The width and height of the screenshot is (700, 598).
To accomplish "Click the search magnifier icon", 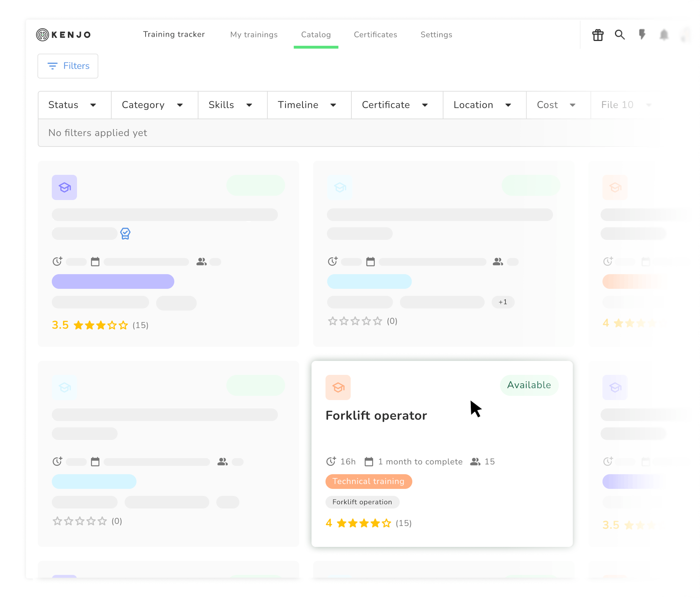I will [x=620, y=34].
